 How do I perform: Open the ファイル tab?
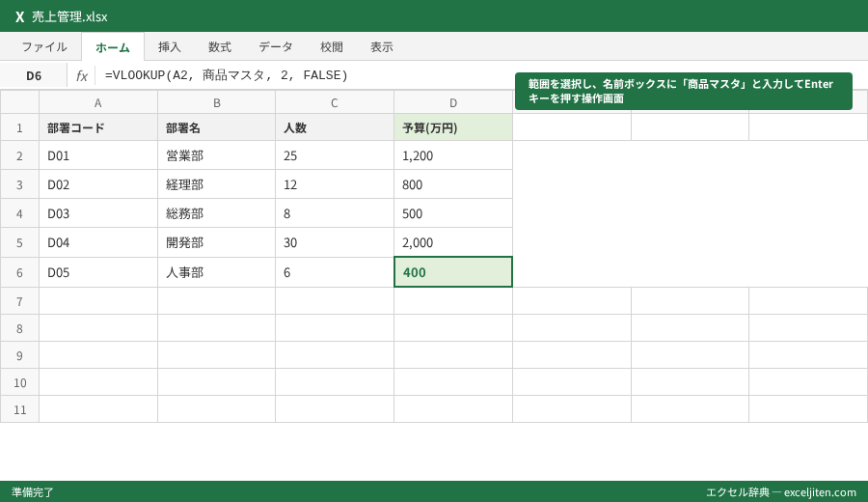click(44, 47)
